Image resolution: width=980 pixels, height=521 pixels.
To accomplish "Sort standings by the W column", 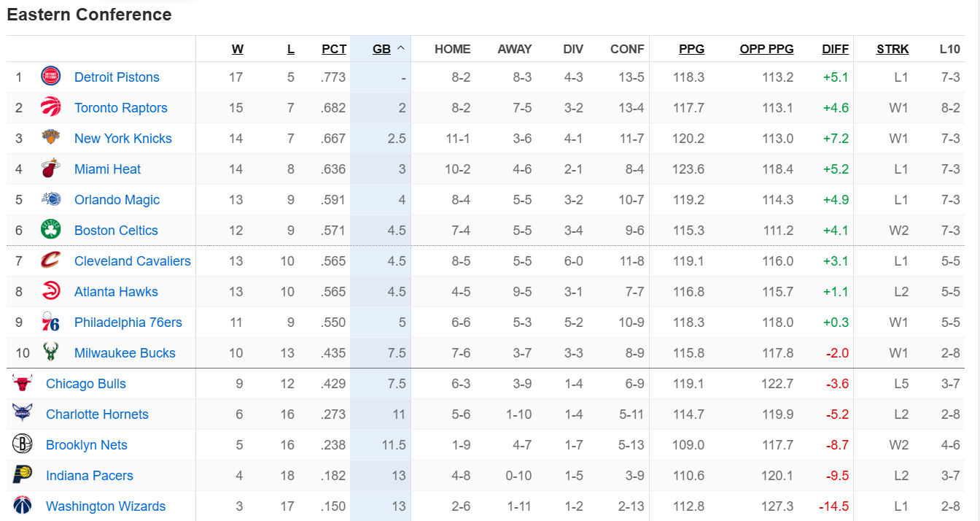I will point(237,49).
